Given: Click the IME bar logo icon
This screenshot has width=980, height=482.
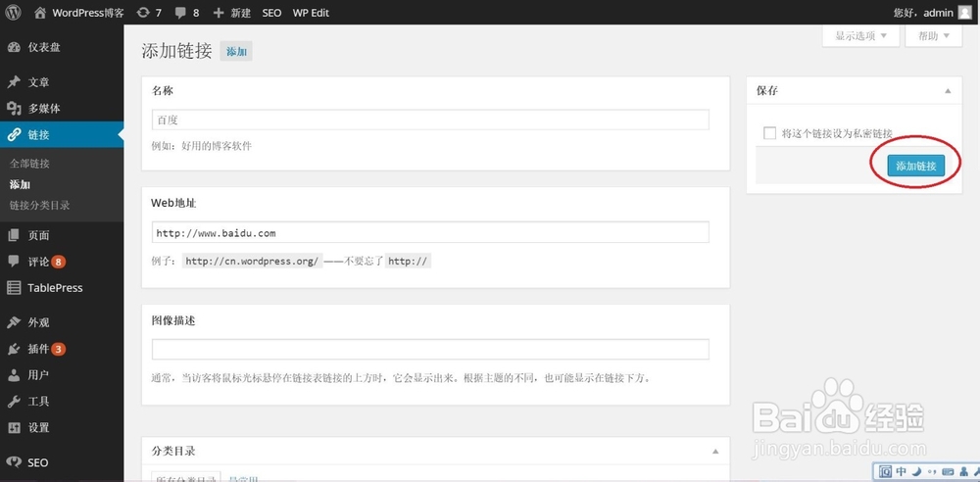Looking at the screenshot, I should point(886,471).
